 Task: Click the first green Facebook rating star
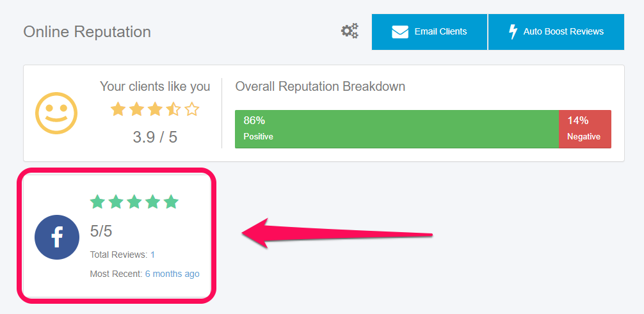tap(97, 202)
